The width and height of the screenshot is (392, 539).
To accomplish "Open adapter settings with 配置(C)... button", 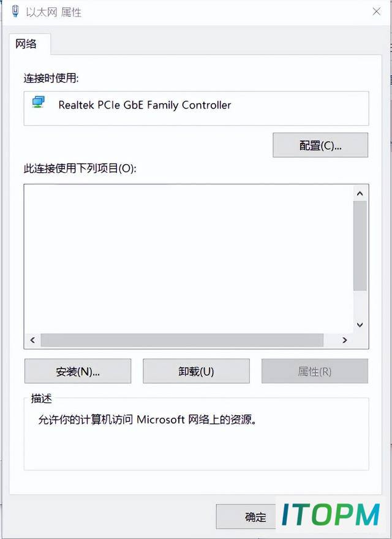I will pos(320,145).
